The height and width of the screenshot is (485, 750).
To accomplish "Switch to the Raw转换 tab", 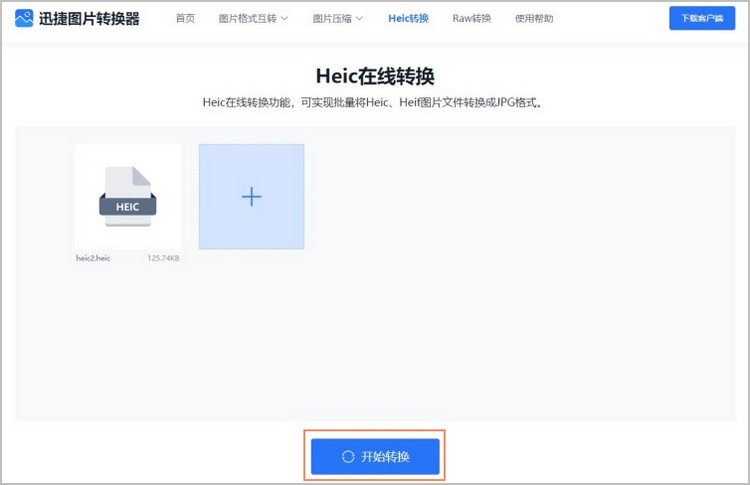I will (471, 18).
